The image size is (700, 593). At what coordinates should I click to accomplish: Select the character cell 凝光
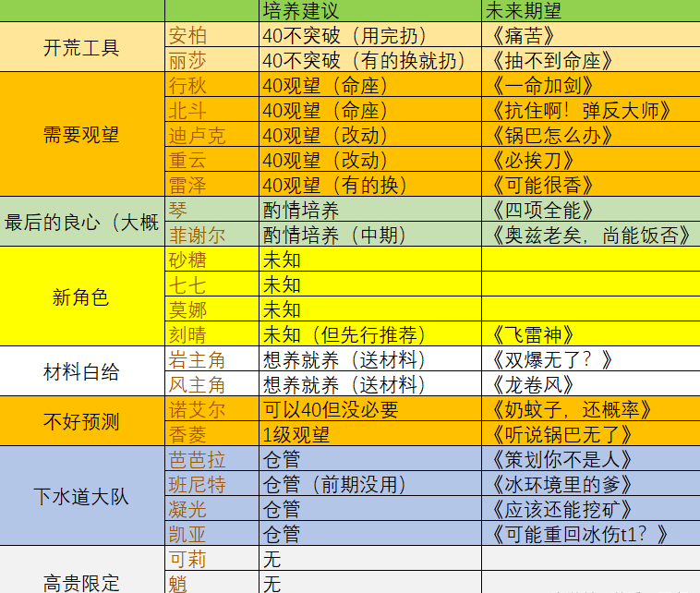212,508
